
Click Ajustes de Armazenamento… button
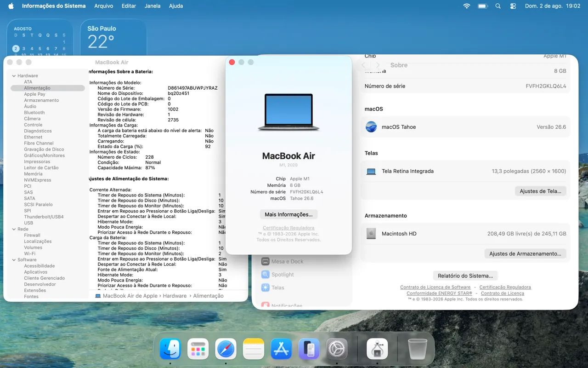click(x=526, y=253)
